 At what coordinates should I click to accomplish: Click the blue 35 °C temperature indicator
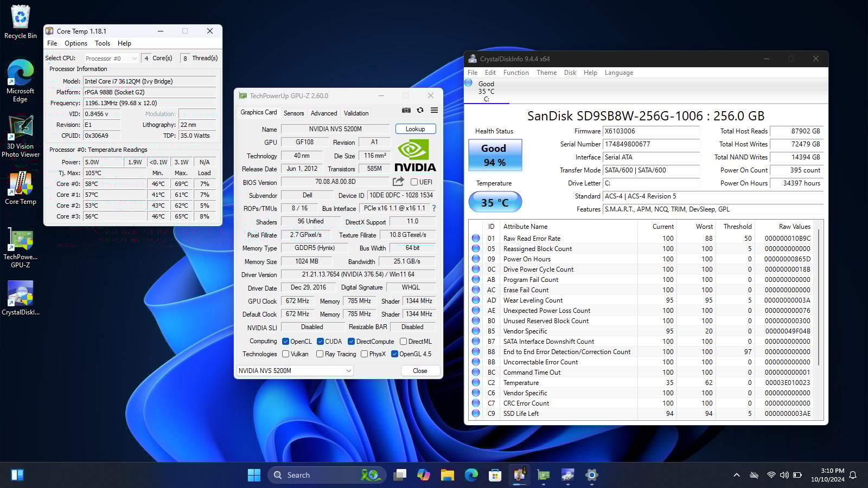pyautogui.click(x=494, y=202)
